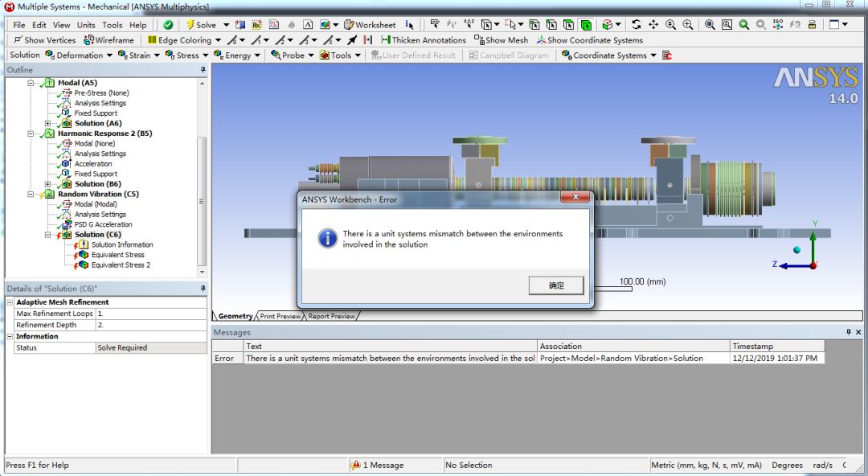Image resolution: width=868 pixels, height=476 pixels.
Task: Confirm the error dialog with 确定
Action: (556, 286)
